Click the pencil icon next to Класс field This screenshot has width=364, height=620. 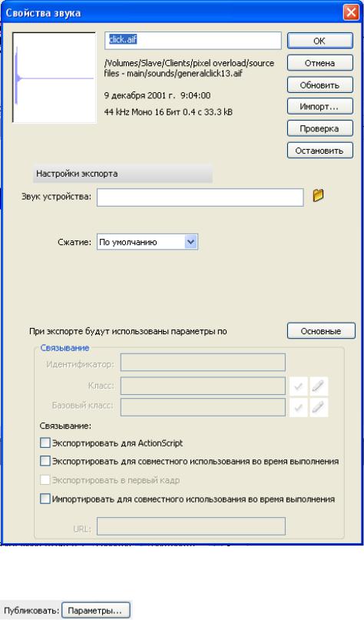[319, 386]
